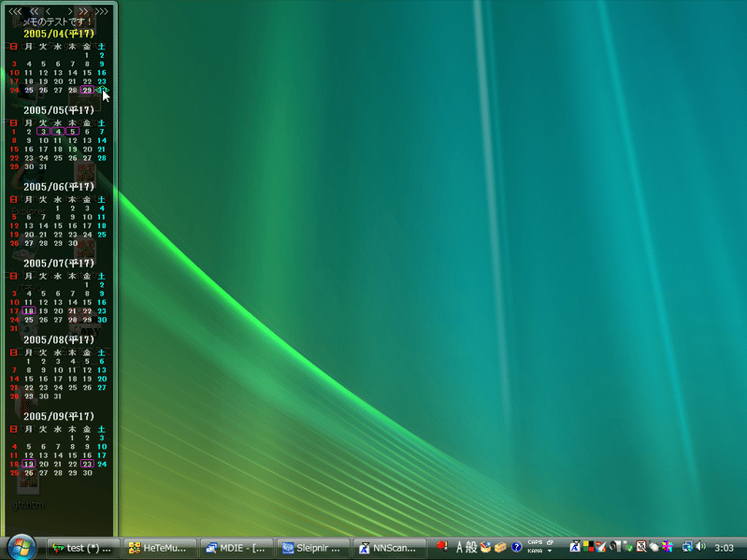747x560 pixels.
Task: Switch to Sleipnir browser taskbar window
Action: coord(314,548)
